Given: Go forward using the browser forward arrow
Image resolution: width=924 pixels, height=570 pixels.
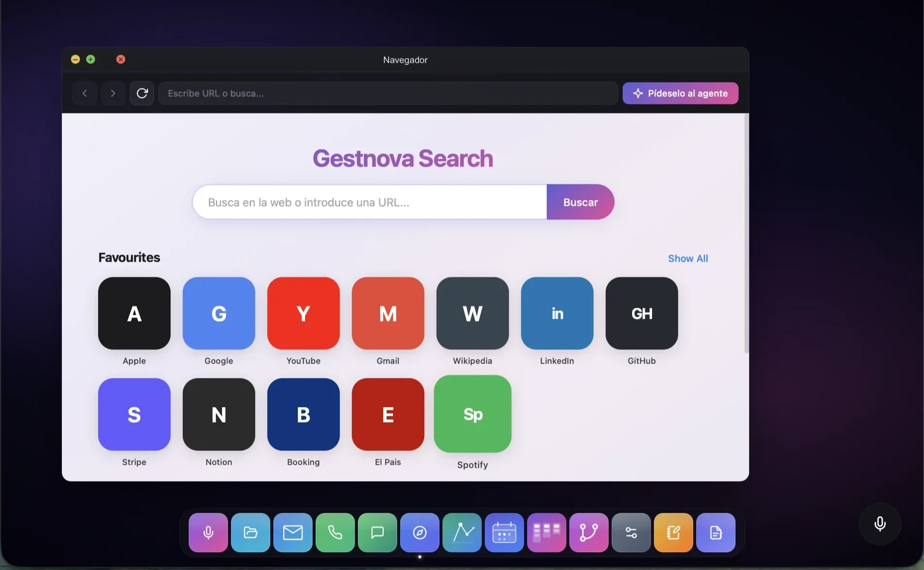Looking at the screenshot, I should point(113,93).
